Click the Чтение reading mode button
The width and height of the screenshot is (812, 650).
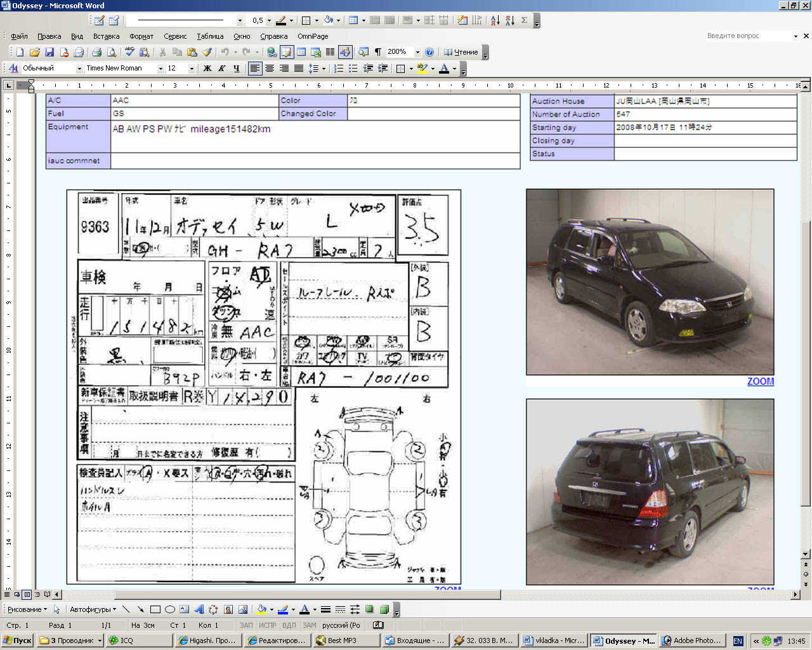(x=461, y=52)
